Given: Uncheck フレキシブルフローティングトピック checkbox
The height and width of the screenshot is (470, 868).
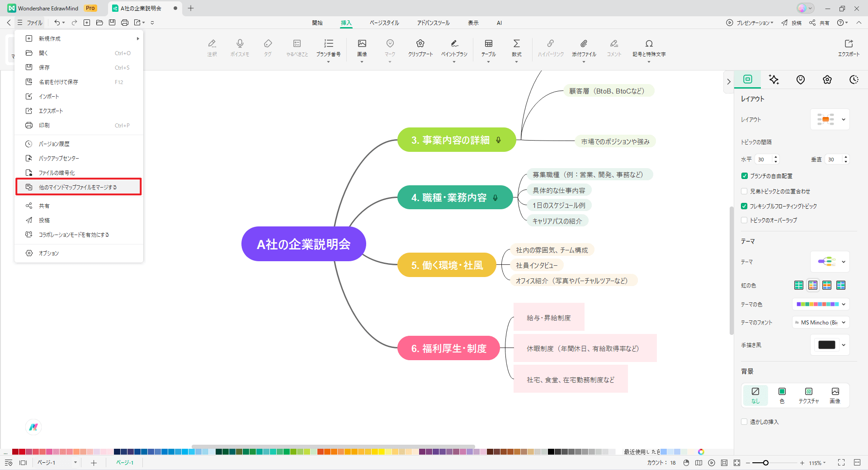Looking at the screenshot, I should [x=744, y=206].
